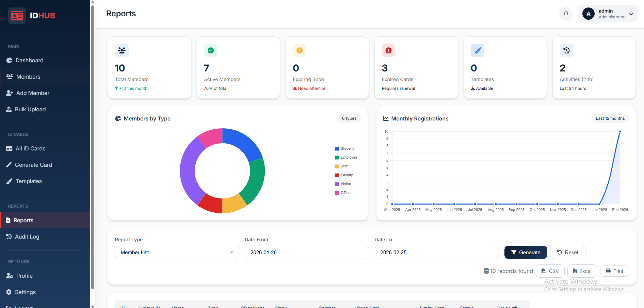Open the Date From picker field

307,252
